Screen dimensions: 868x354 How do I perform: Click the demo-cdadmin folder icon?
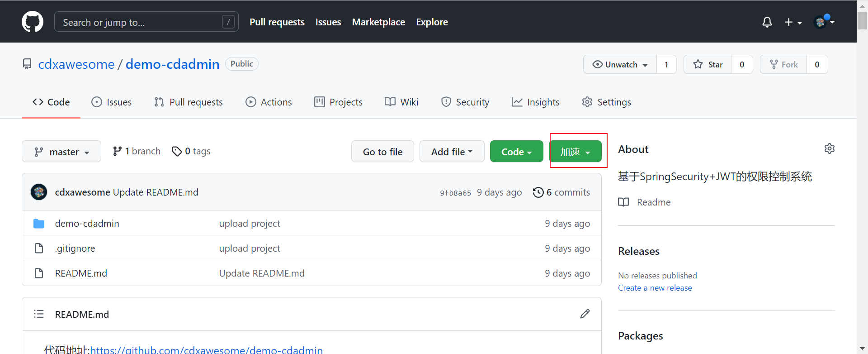[x=39, y=224]
